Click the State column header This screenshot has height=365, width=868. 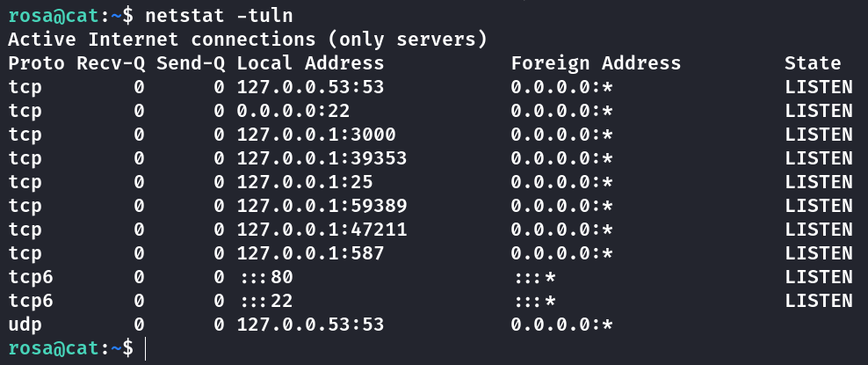click(813, 63)
